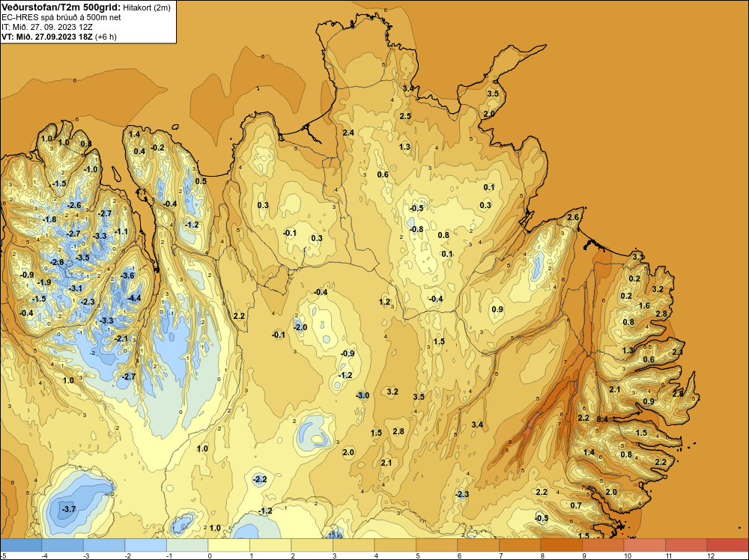Click the temperature value "-1.8"
Image resolution: width=749 pixels, height=560 pixels.
click(49, 219)
